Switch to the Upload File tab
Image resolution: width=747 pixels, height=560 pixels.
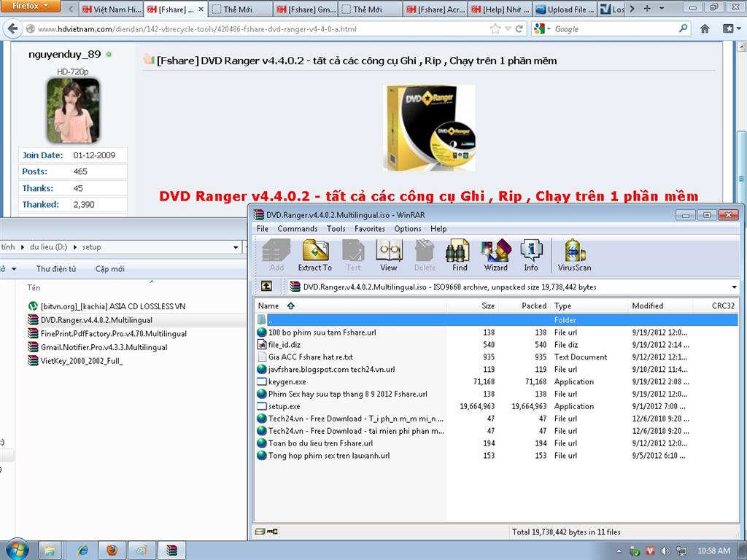[x=565, y=9]
